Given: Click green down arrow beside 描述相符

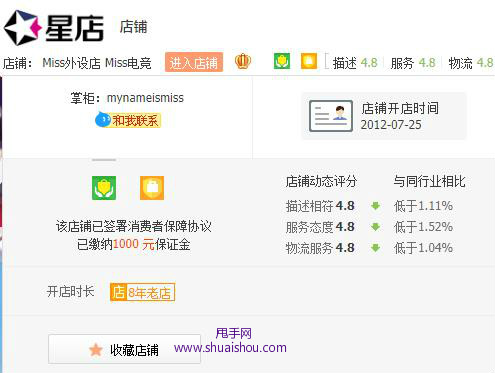Looking at the screenshot, I should [375, 206].
